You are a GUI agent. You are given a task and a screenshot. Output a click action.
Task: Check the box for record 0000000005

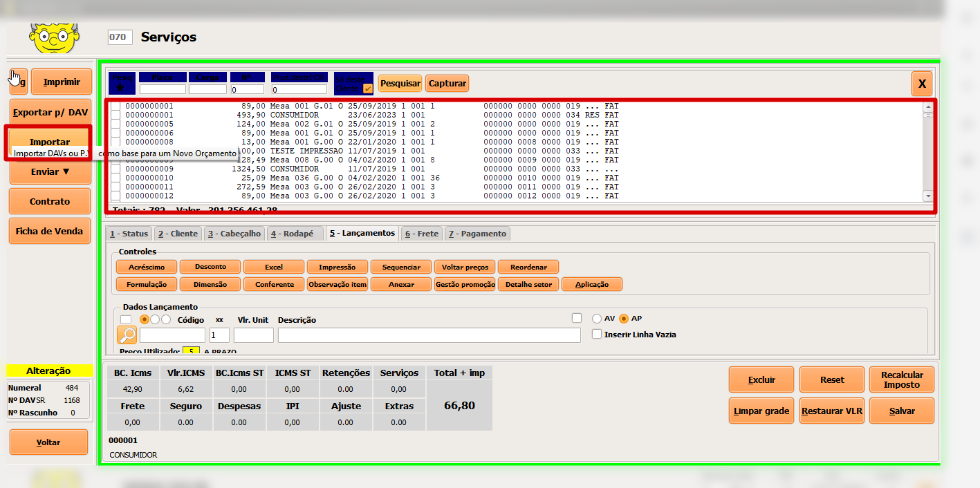coord(116,124)
